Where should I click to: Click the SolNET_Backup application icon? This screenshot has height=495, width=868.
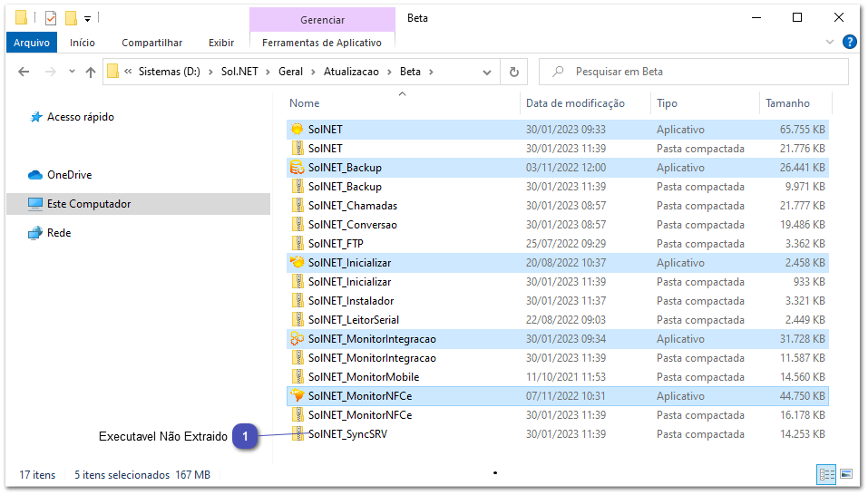(x=297, y=168)
